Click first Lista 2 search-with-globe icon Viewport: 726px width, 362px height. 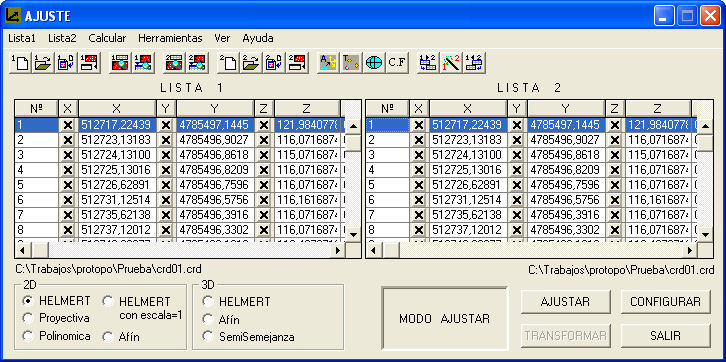[174, 63]
